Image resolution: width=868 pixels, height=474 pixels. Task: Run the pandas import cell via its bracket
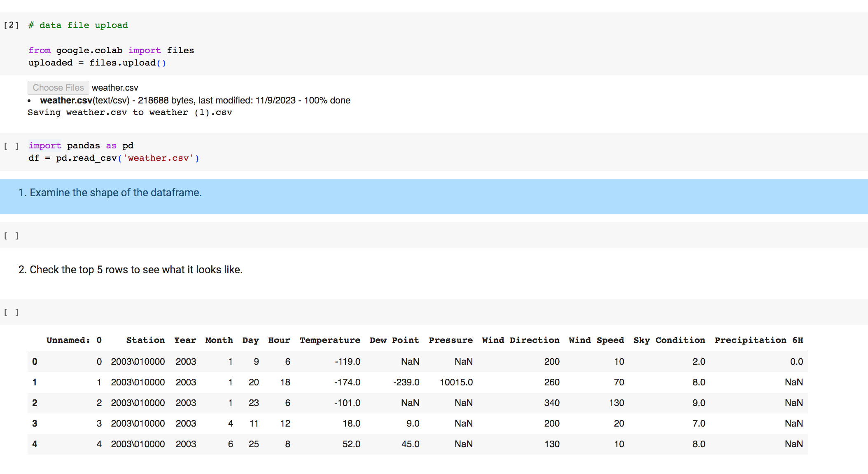11,146
